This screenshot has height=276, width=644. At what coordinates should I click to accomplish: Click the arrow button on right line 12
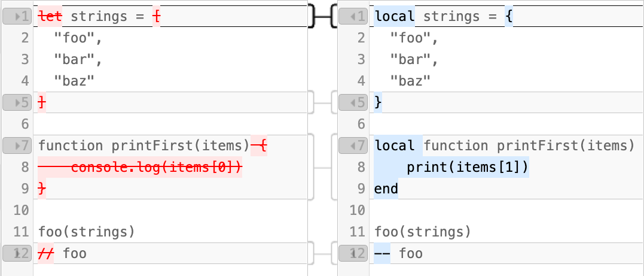(353, 253)
